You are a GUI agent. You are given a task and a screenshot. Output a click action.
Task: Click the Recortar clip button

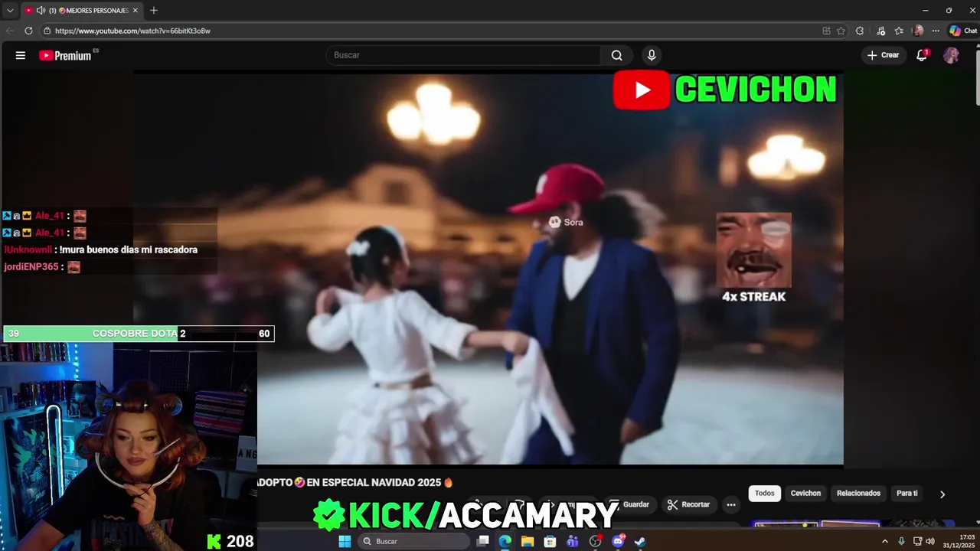(x=688, y=504)
